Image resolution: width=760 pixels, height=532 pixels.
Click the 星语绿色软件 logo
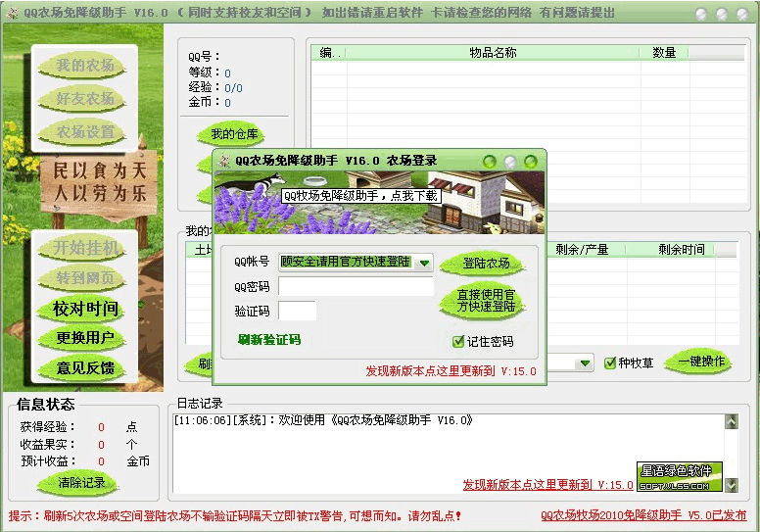680,476
